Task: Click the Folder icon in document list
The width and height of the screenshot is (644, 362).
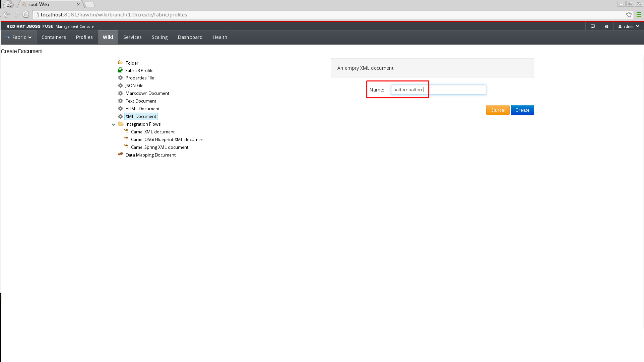Action: (121, 63)
